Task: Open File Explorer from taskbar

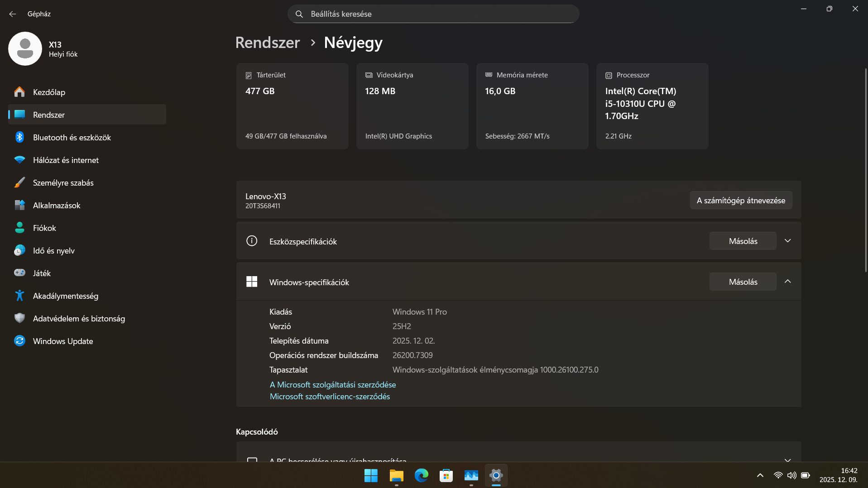Action: 396,475
